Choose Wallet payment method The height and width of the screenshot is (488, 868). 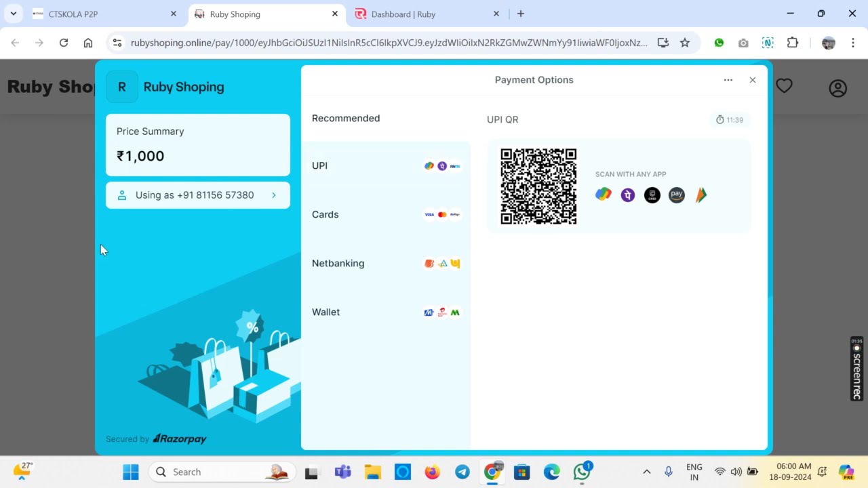pos(386,312)
